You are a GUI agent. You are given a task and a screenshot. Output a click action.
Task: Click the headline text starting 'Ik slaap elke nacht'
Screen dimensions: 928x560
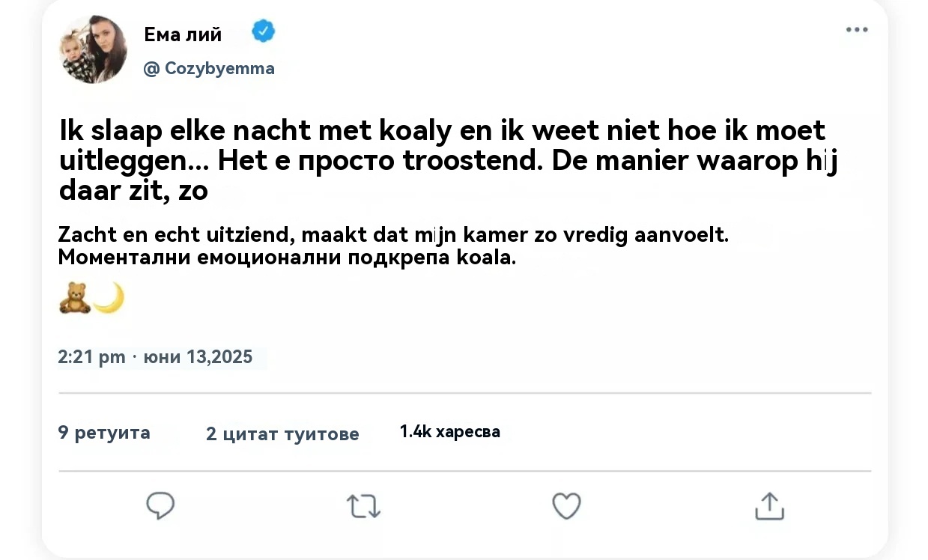(442, 131)
